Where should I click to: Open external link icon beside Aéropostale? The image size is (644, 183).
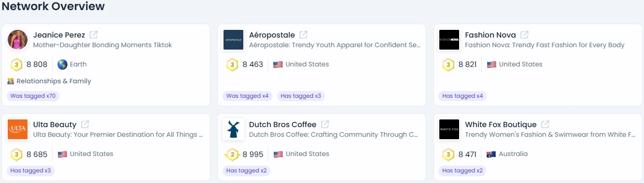point(304,35)
